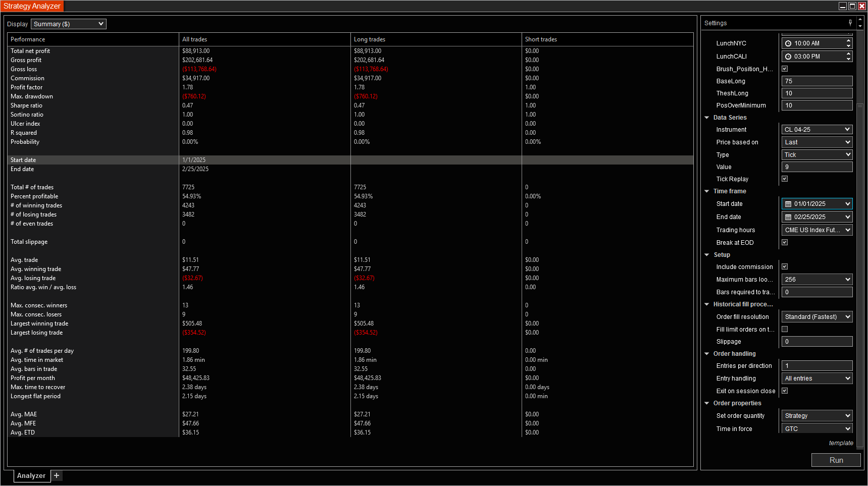Viewport: 868px width, 486px height.
Task: Collapse the Setup section
Action: 707,255
